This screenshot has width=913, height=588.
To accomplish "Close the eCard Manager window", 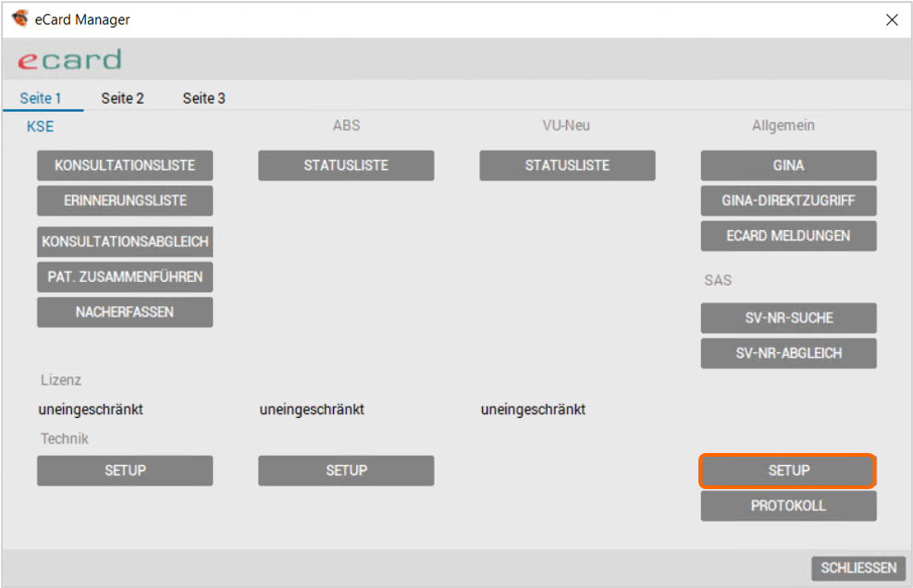I will point(892,19).
